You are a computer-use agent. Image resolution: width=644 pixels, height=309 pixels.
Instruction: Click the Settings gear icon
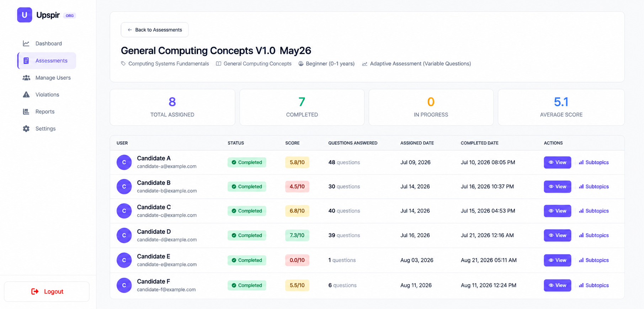[26, 129]
